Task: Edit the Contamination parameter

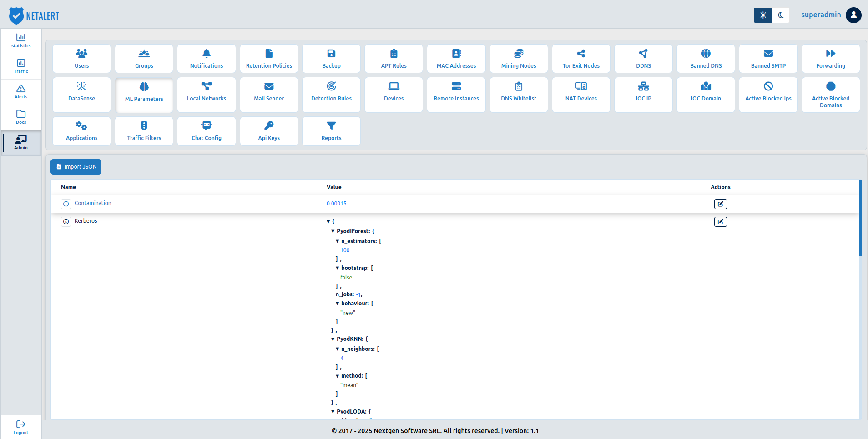Action: [720, 204]
